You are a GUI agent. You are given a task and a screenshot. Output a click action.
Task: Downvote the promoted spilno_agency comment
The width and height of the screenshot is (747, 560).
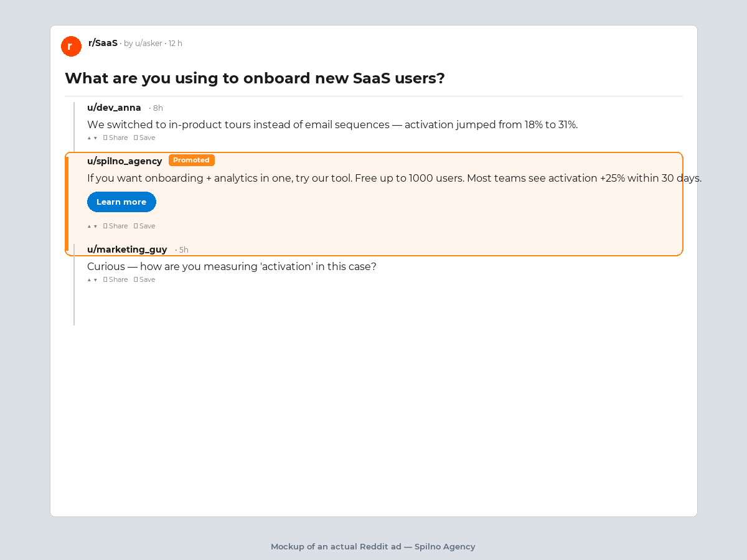click(95, 226)
